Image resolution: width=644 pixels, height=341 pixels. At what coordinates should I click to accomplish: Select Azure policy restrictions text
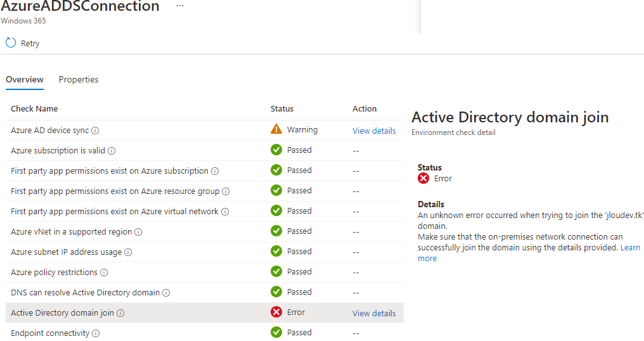pos(55,272)
